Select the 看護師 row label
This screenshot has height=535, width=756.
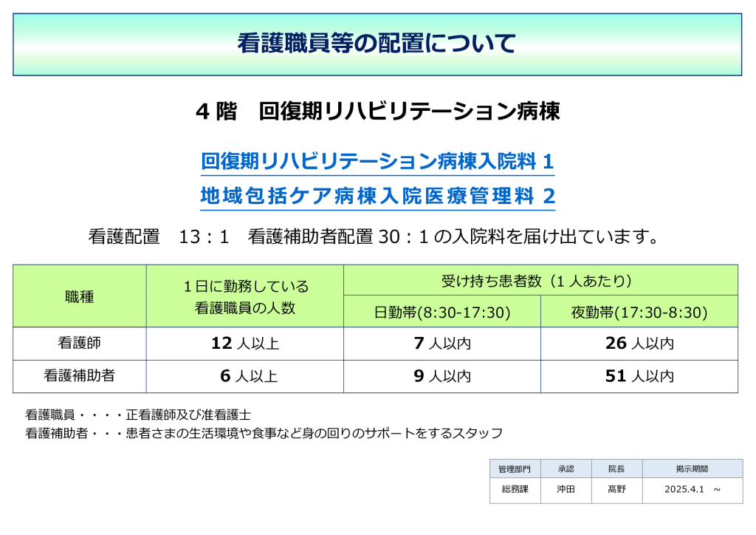point(80,344)
